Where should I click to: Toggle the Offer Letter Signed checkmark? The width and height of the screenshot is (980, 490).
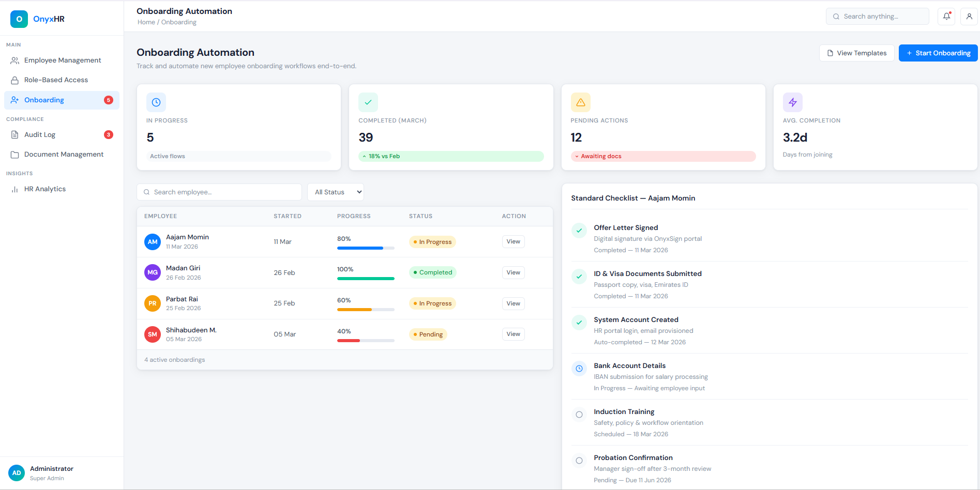[579, 231]
